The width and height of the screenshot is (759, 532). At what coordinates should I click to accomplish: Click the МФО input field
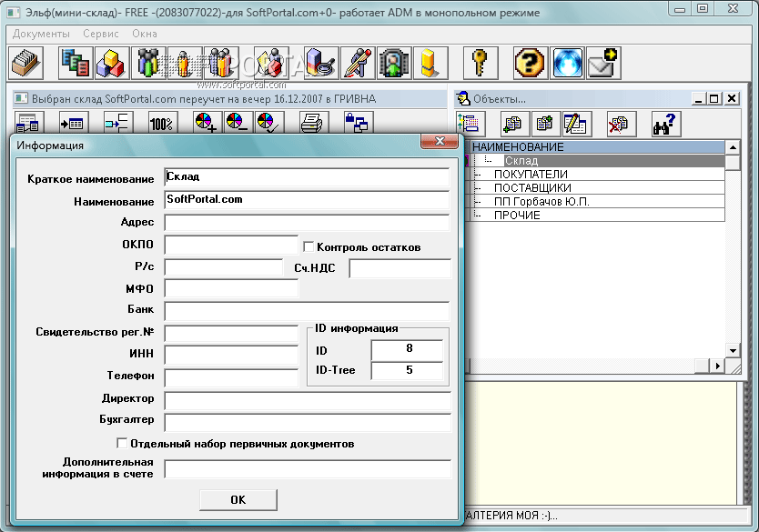(x=231, y=288)
